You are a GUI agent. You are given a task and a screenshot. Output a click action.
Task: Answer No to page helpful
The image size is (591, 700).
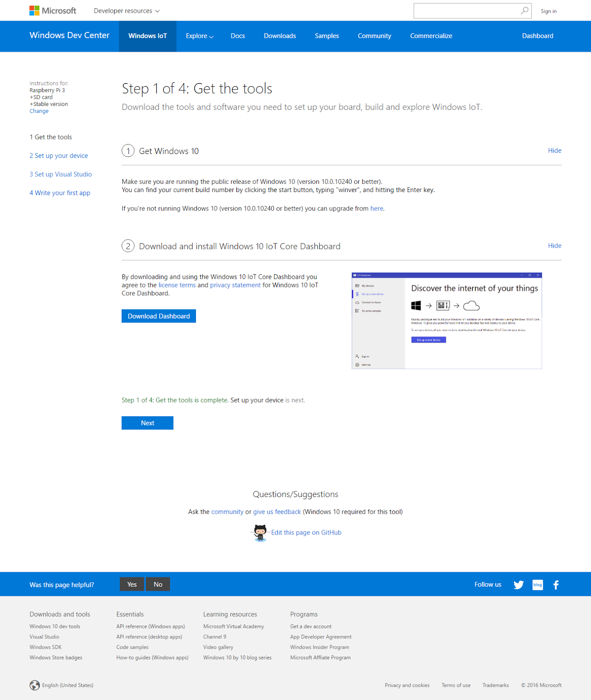point(158,584)
